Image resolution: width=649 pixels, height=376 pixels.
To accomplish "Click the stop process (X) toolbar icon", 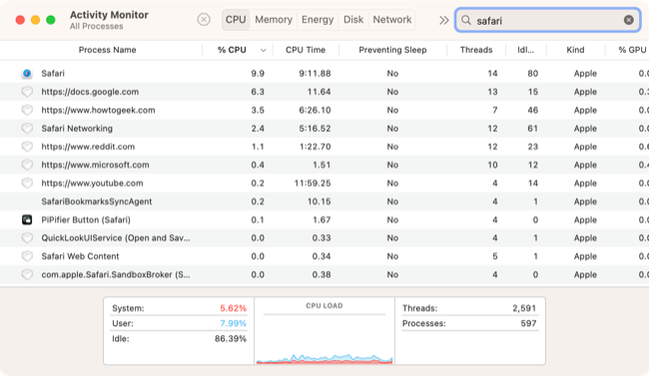I will point(204,19).
